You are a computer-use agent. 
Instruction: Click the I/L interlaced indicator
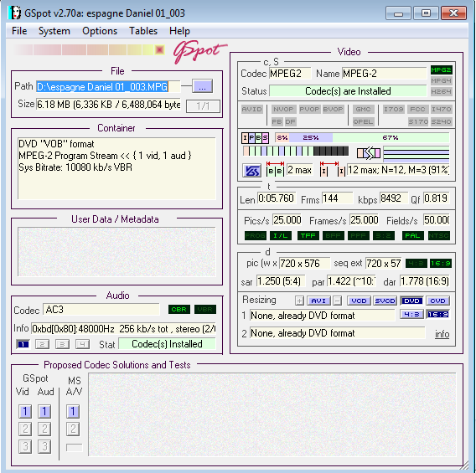tap(281, 235)
